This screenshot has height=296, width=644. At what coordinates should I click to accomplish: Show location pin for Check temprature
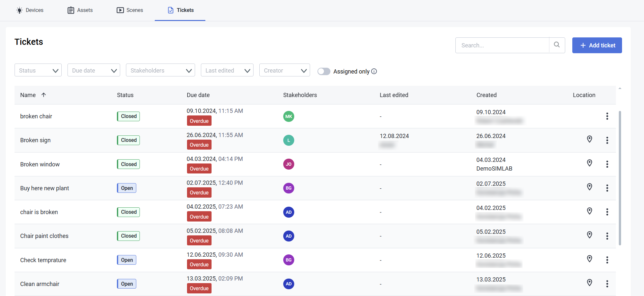pos(589,259)
